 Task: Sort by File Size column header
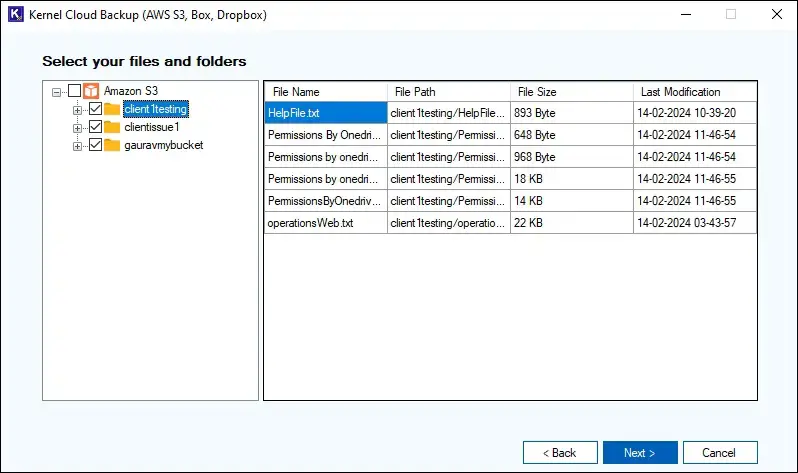[572, 92]
